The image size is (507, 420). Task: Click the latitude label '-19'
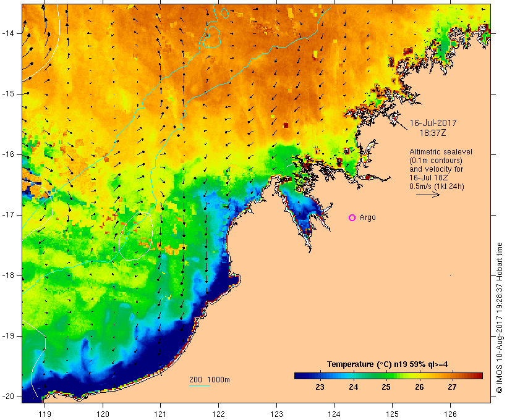coord(8,336)
